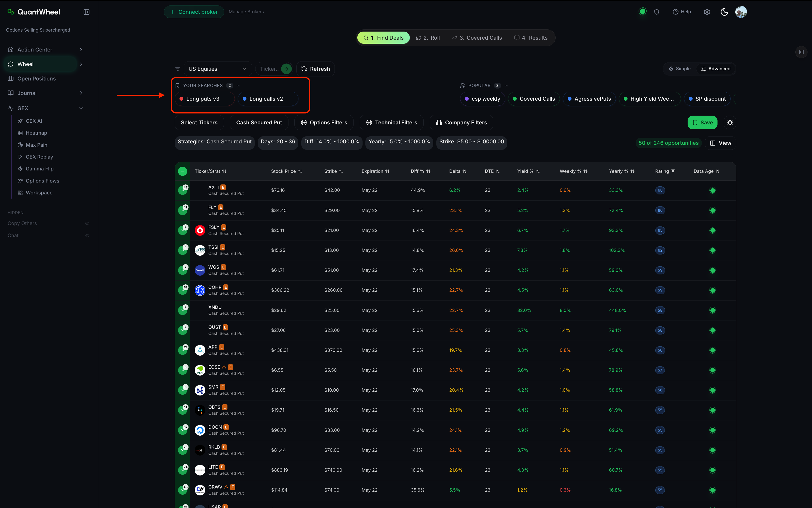Collapse the Your Searches section
Viewport: 812px width, 508px height.
[239, 86]
